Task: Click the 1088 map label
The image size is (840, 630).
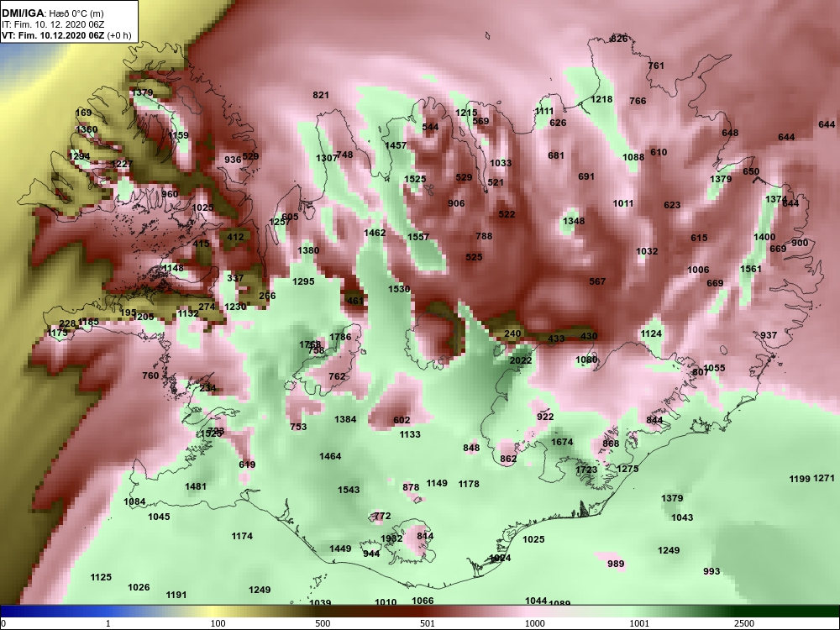Action: tap(633, 158)
